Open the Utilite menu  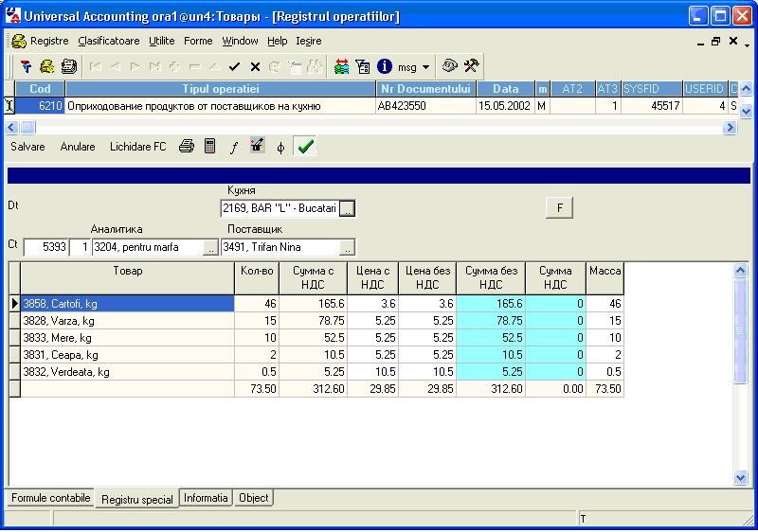click(x=161, y=41)
